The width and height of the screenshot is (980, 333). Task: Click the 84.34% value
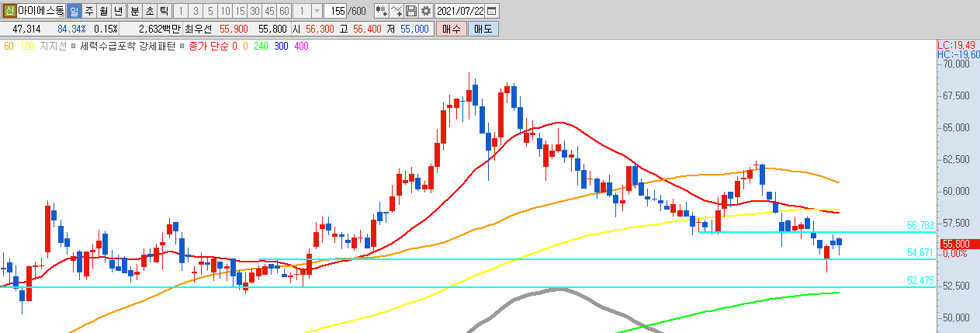(x=71, y=29)
